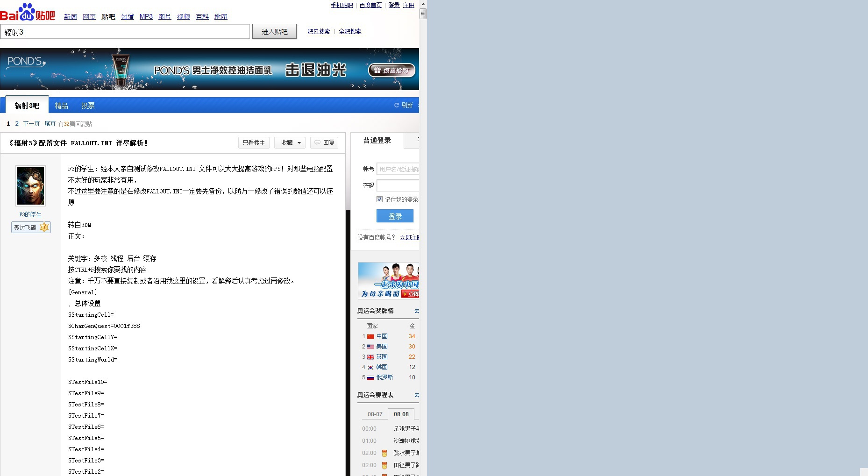Click the 登录 link at top right
Image resolution: width=868 pixels, height=476 pixels.
tap(394, 5)
